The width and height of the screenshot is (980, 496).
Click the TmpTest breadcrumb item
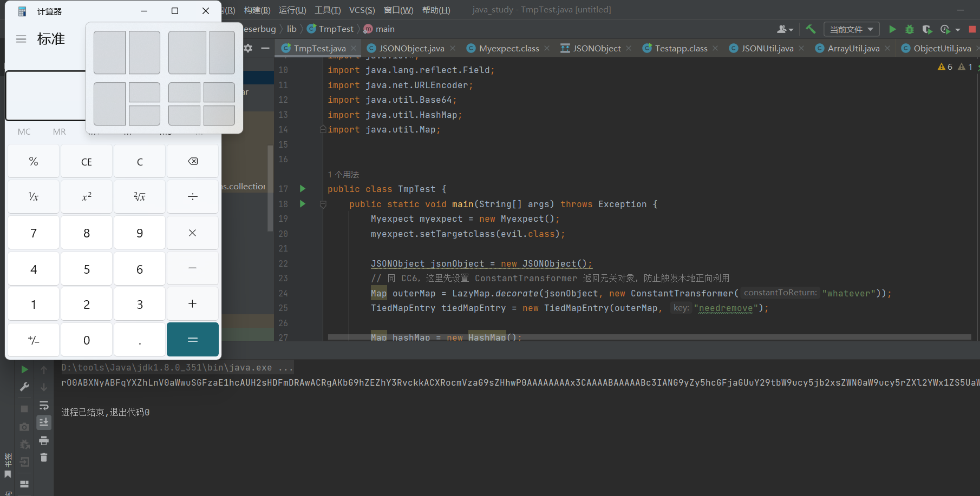tap(330, 29)
